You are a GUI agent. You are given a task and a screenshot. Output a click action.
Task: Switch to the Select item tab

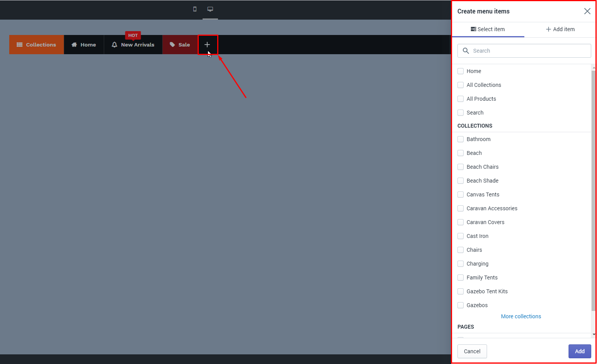pyautogui.click(x=488, y=29)
